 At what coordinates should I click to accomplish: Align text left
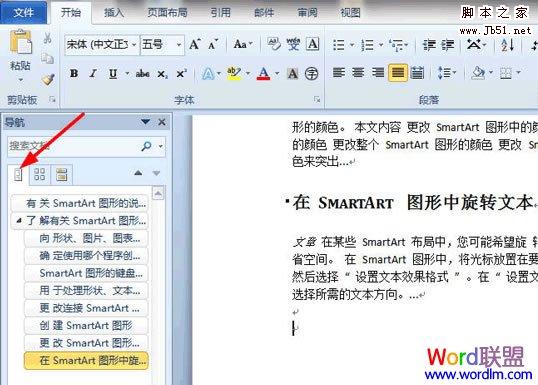click(x=339, y=72)
